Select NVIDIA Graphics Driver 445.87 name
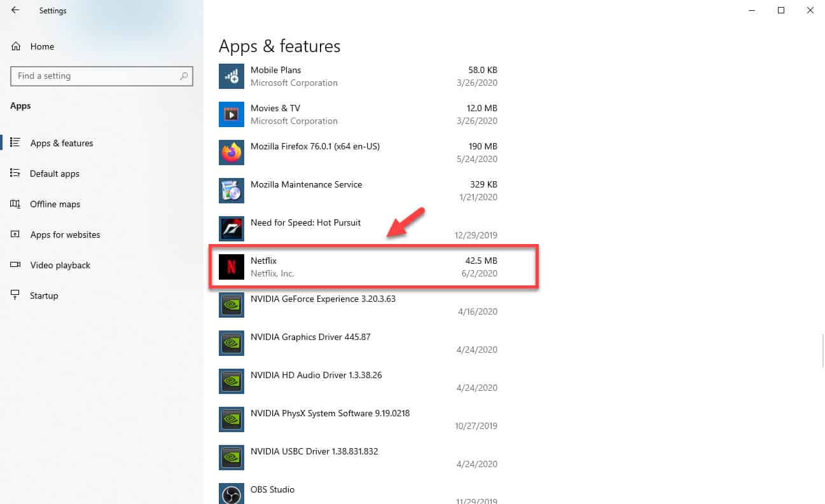The height and width of the screenshot is (504, 825). pyautogui.click(x=310, y=337)
